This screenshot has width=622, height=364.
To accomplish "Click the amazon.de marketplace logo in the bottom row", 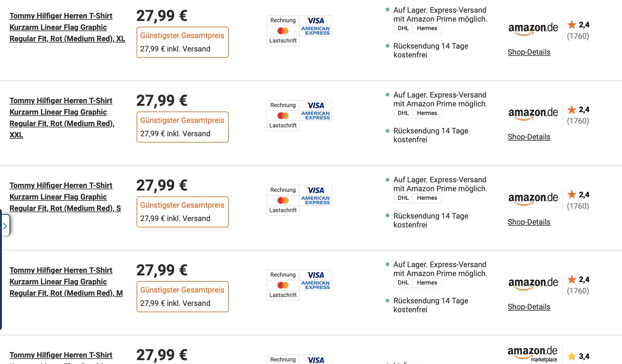I will pyautogui.click(x=533, y=354).
